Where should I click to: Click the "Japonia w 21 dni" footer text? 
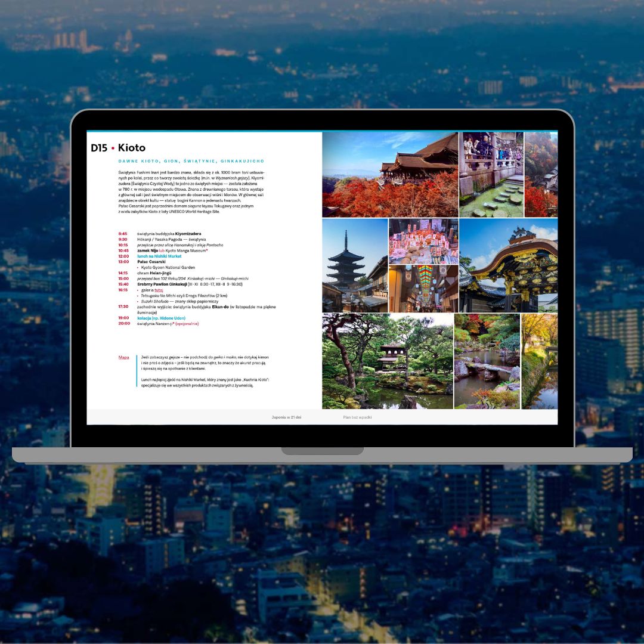[286, 417]
